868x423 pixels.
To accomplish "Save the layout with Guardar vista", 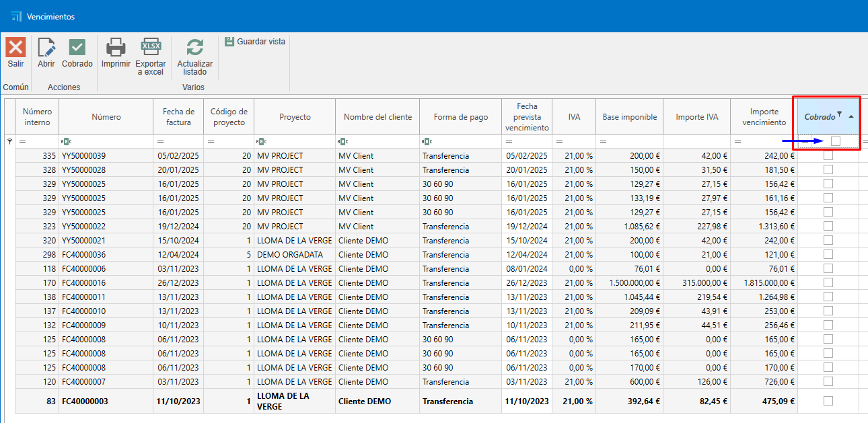I will click(255, 42).
